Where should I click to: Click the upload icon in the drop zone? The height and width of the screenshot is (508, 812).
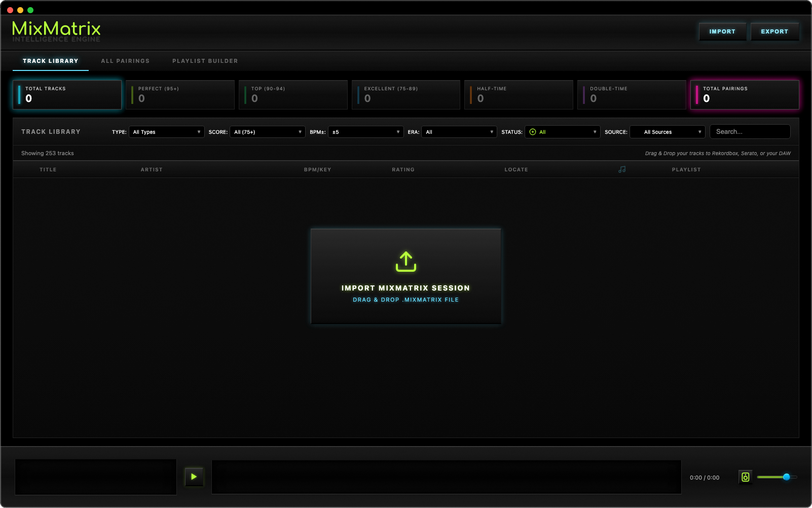click(405, 262)
